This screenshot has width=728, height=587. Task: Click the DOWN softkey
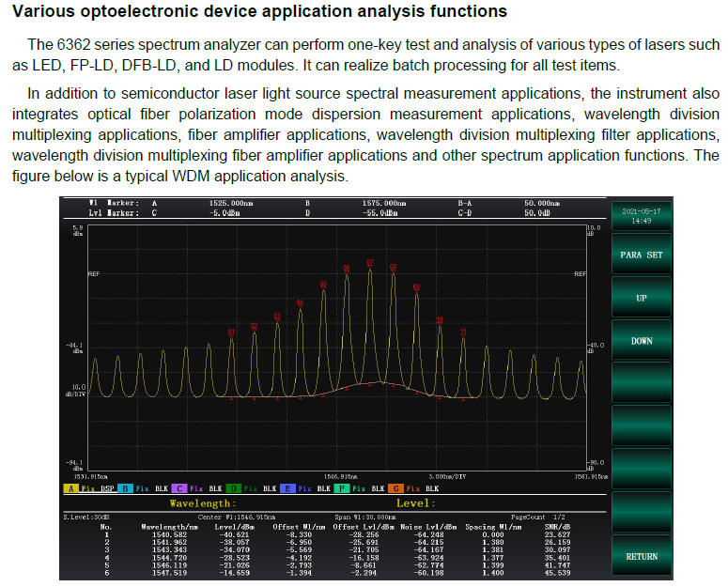(642, 341)
